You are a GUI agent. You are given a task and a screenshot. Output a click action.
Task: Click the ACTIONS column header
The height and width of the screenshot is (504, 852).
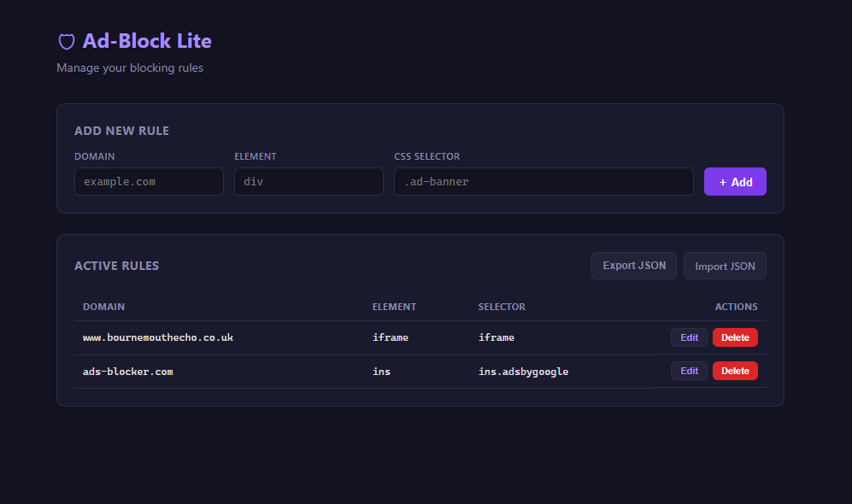click(736, 306)
